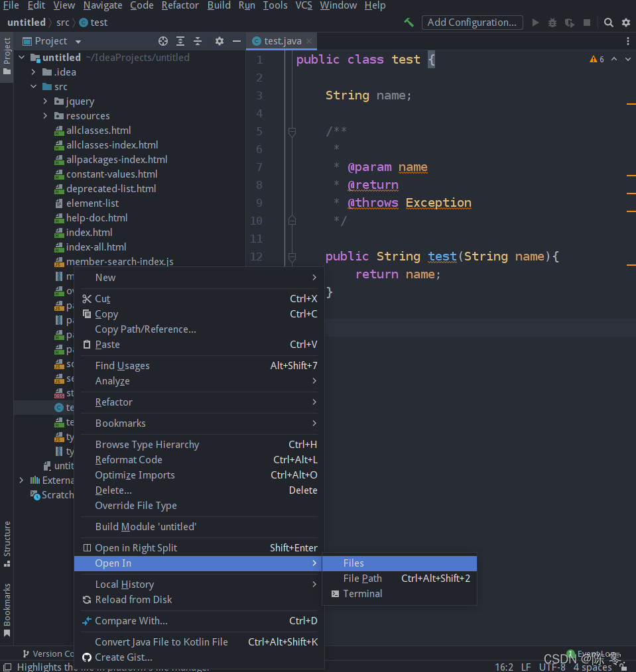
Task: Toggle code fold at line 5 gutter
Action: click(292, 132)
